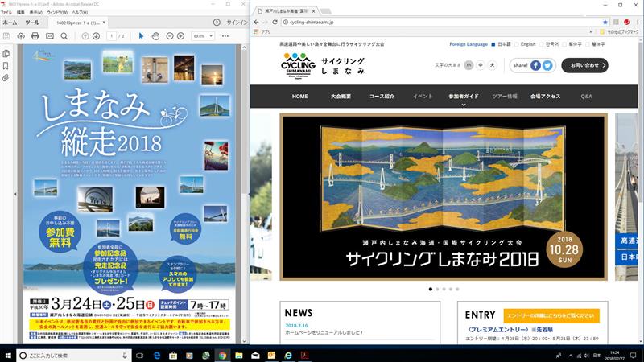Set text size to 大
Image resolution: width=644 pixels, height=362 pixels.
tap(492, 65)
